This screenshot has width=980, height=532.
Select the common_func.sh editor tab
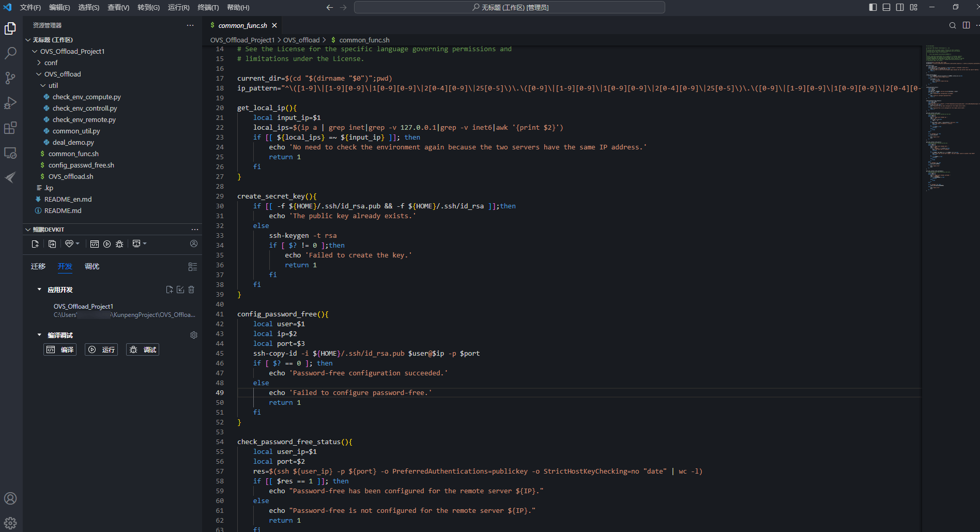click(242, 25)
